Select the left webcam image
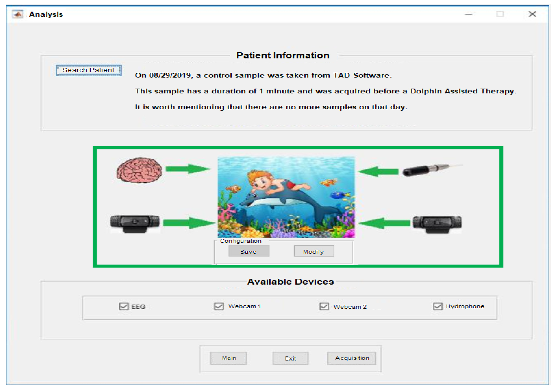Image resolution: width=556 pixels, height=392 pixels. click(135, 224)
